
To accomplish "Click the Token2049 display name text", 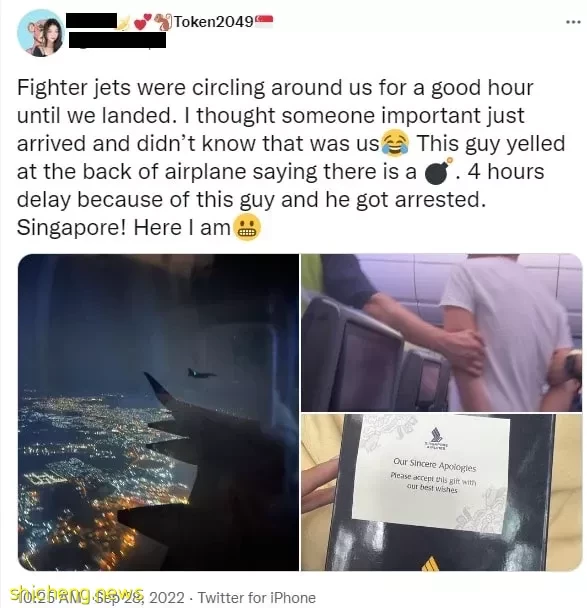I will tap(213, 21).
